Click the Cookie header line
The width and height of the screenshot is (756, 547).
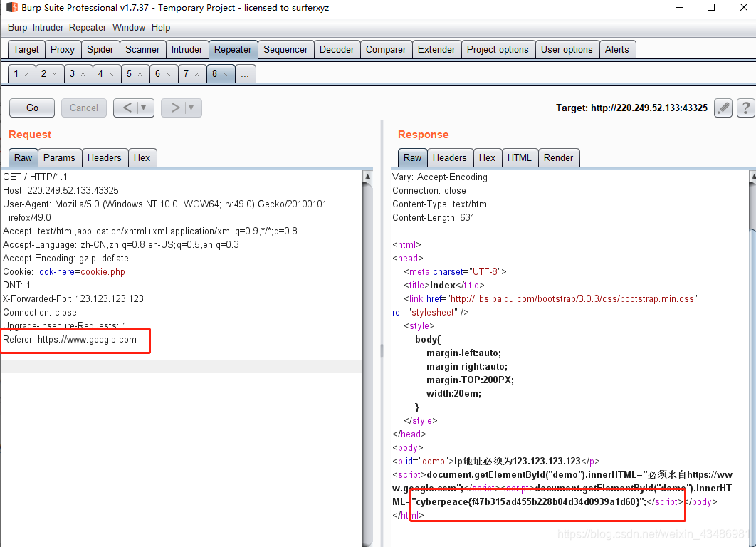click(64, 271)
